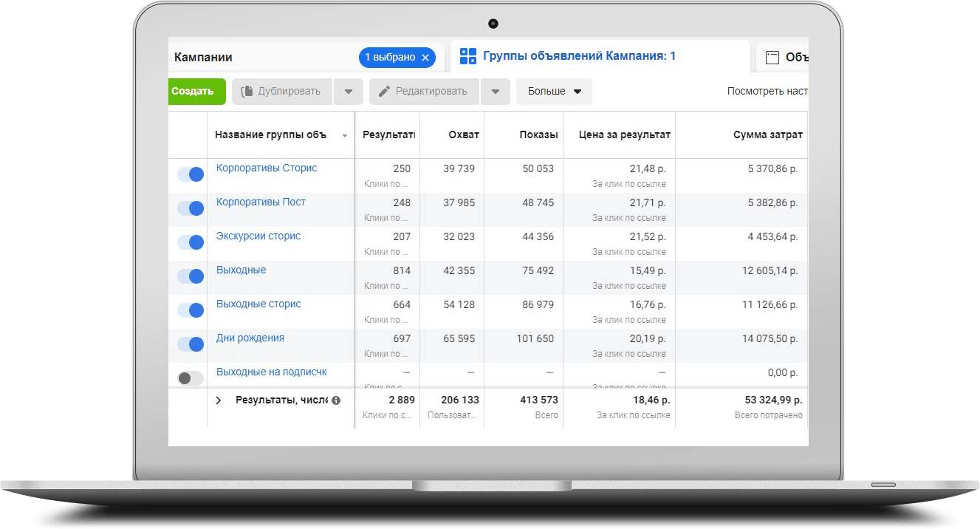Open the dropdown arrow beside Дублировать
The image size is (980, 529).
click(348, 92)
